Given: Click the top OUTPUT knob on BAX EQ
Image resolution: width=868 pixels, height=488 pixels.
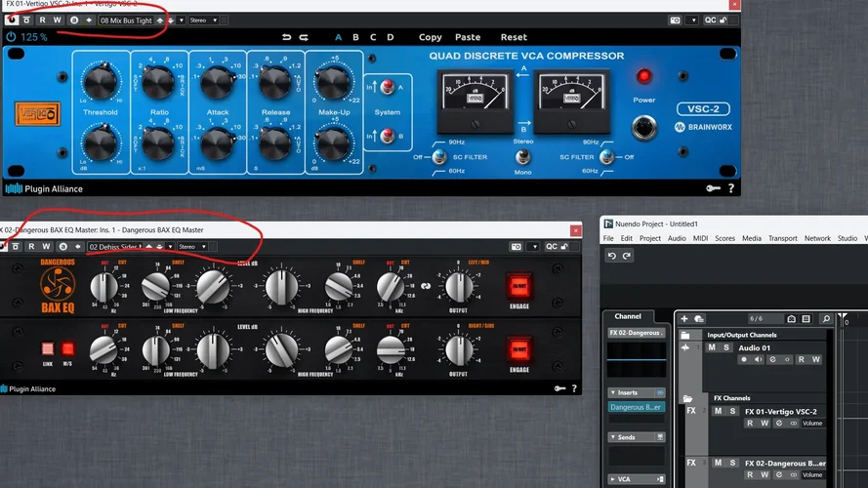Looking at the screenshot, I should [x=458, y=287].
